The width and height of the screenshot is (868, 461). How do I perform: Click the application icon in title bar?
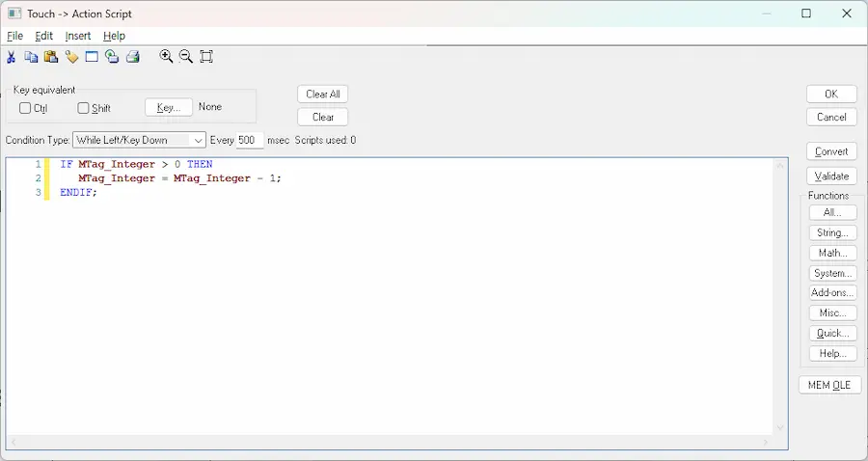[14, 14]
